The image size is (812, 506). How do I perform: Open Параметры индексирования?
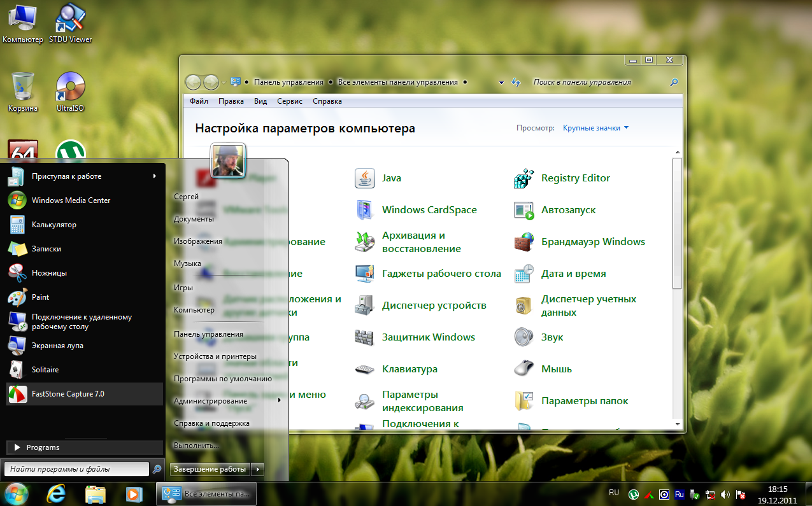409,401
